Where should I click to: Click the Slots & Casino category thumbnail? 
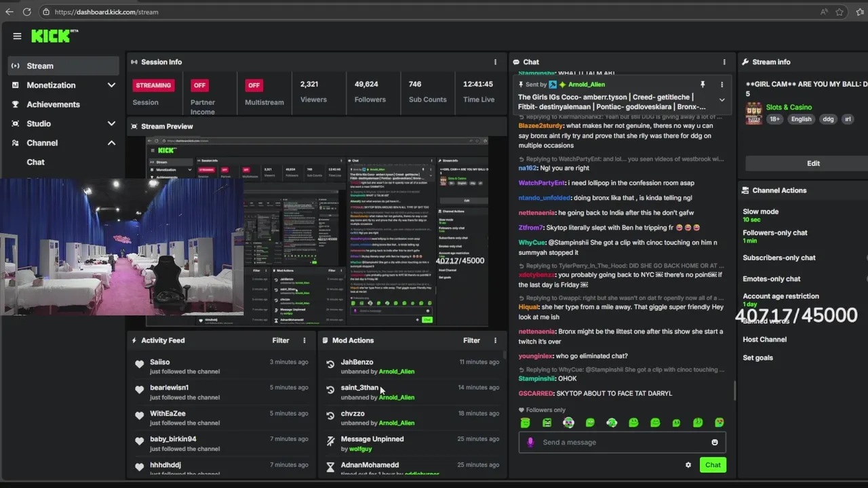pyautogui.click(x=753, y=113)
